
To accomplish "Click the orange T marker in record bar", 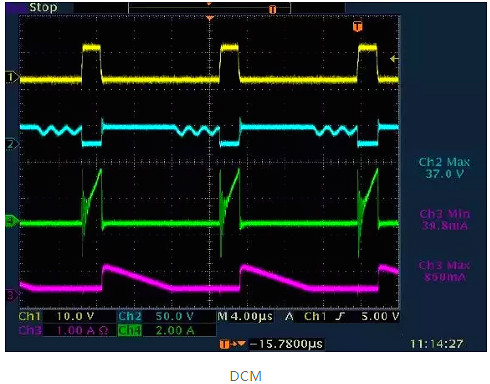I will tap(272, 9).
